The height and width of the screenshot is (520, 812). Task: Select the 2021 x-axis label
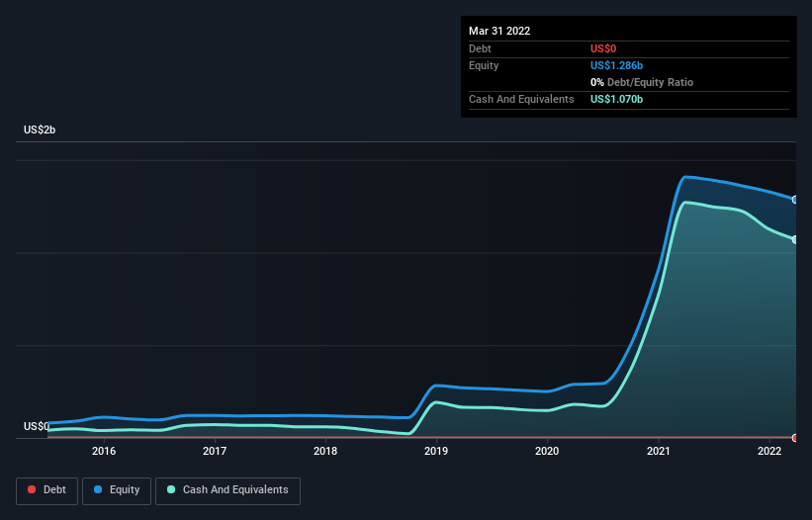click(x=658, y=451)
